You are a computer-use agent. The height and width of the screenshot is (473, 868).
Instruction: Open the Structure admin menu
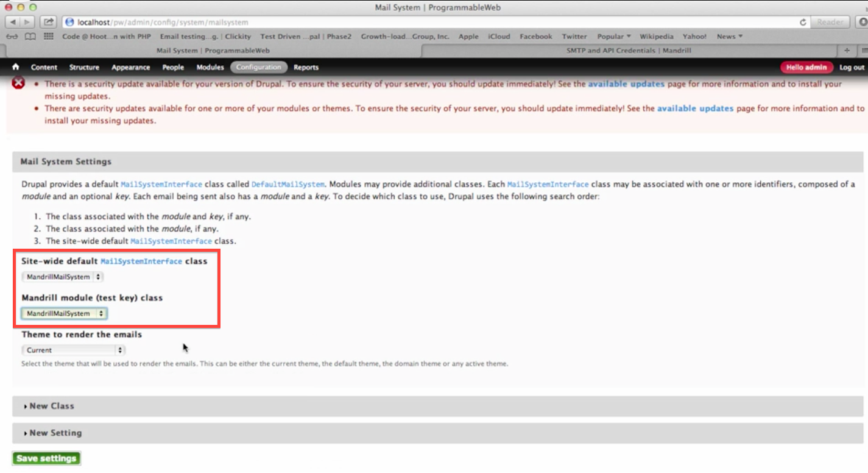click(84, 67)
